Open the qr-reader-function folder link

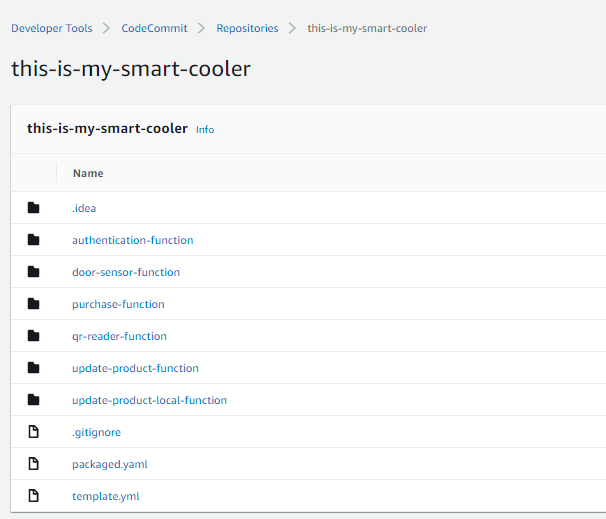(x=119, y=337)
